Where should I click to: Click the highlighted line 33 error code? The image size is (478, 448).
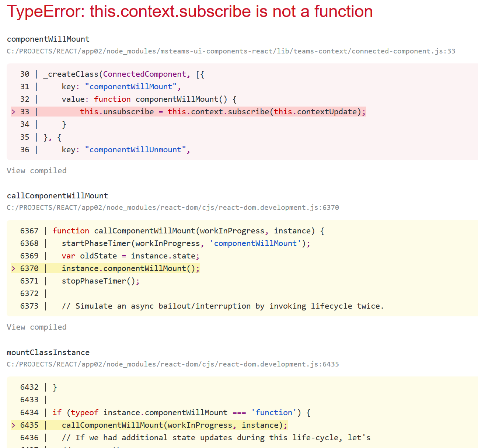[x=223, y=111]
